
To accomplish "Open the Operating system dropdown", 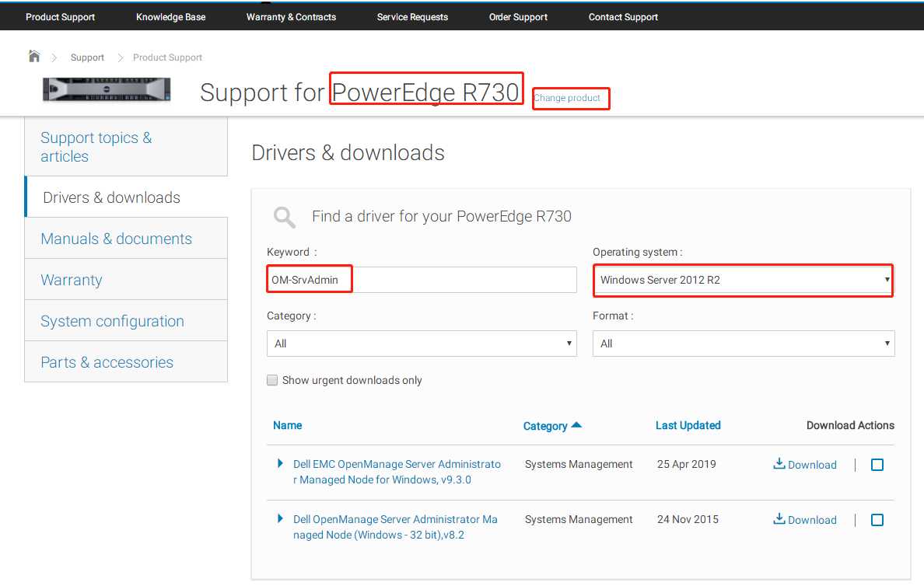I will [x=744, y=280].
